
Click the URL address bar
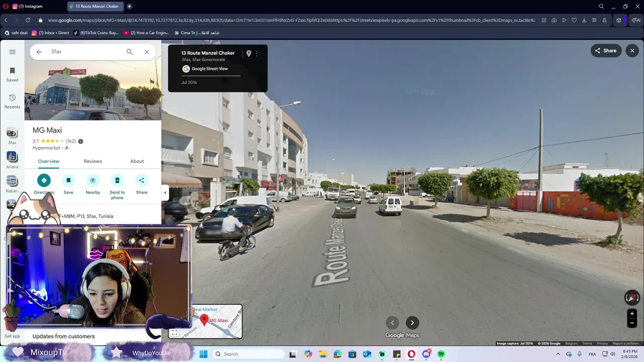tap(291, 20)
